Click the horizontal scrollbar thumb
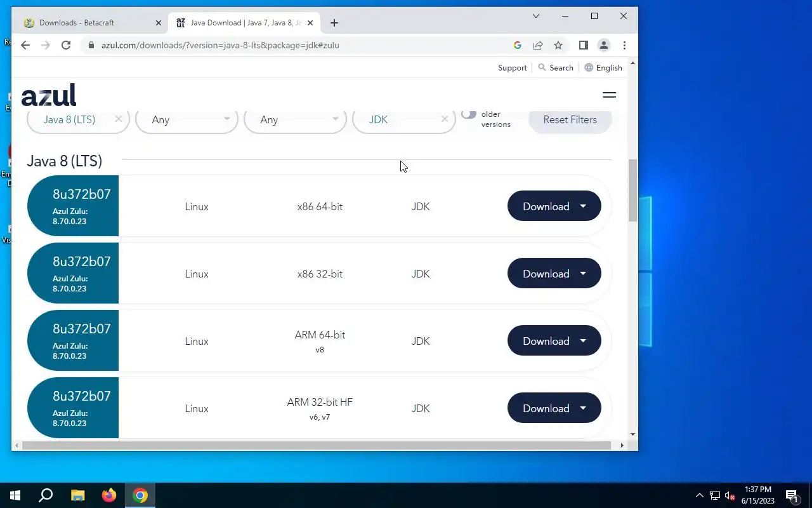Image resolution: width=812 pixels, height=508 pixels. coord(316,445)
